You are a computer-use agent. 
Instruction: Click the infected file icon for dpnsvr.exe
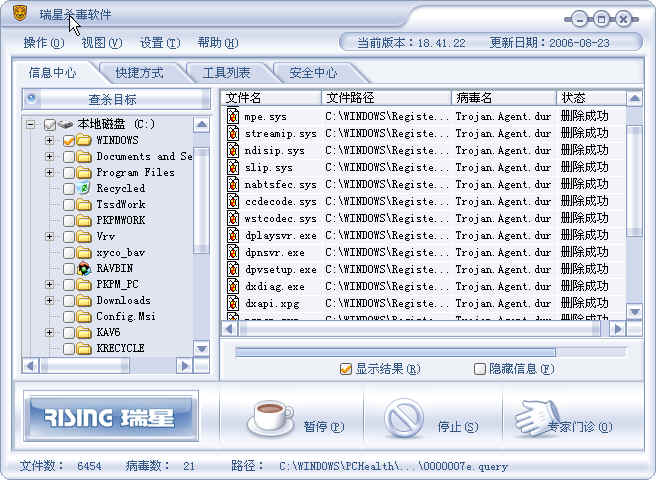click(233, 252)
